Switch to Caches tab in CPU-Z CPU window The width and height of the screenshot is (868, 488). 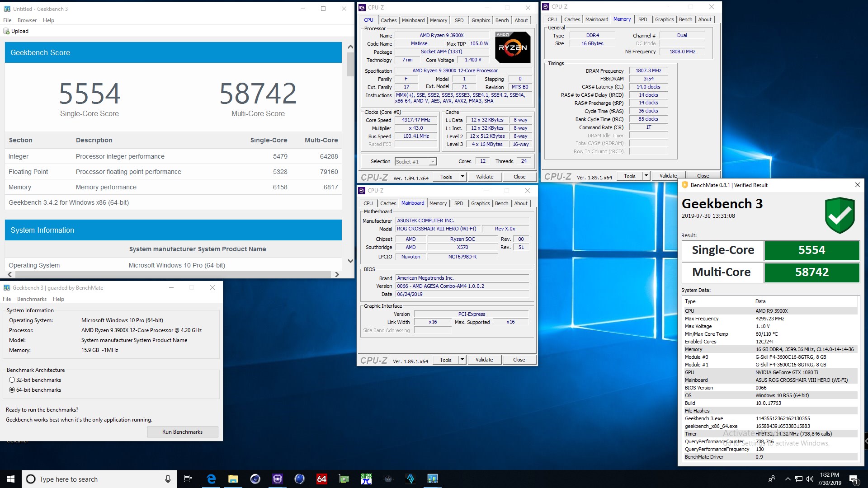coord(388,20)
